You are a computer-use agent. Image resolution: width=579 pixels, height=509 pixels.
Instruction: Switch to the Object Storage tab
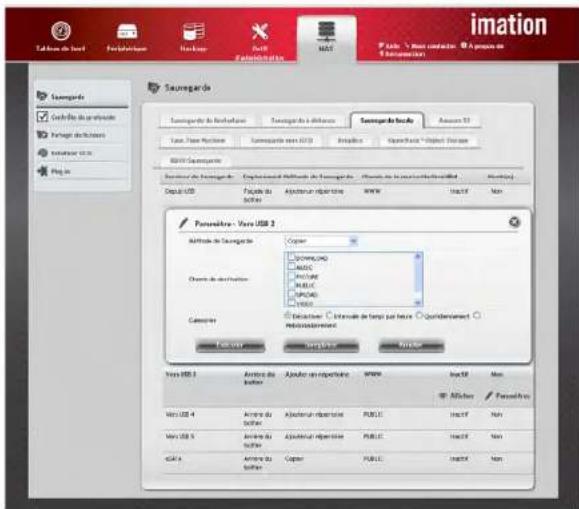point(428,140)
